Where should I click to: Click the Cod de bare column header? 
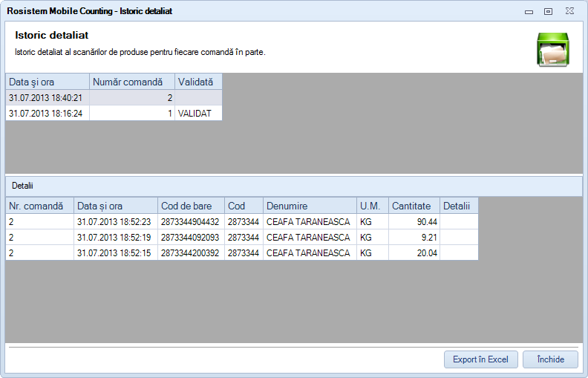pos(190,206)
